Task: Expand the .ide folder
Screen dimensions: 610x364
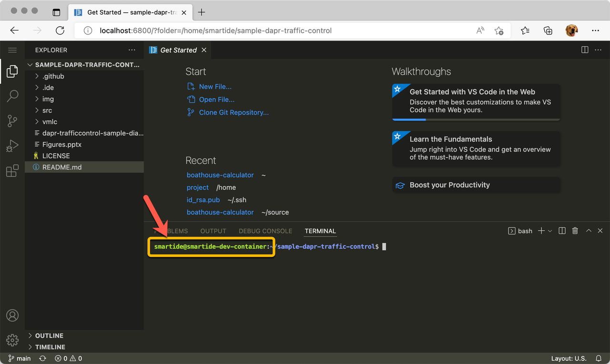Action: coord(84,88)
